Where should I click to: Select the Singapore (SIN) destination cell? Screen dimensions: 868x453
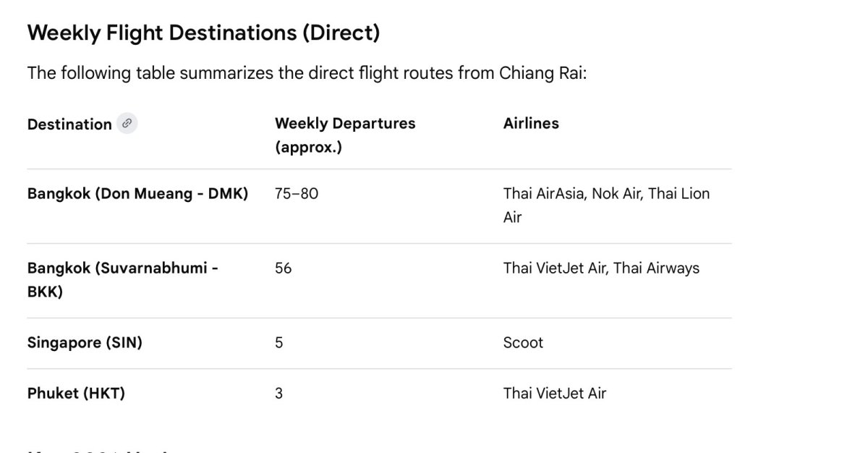point(85,343)
